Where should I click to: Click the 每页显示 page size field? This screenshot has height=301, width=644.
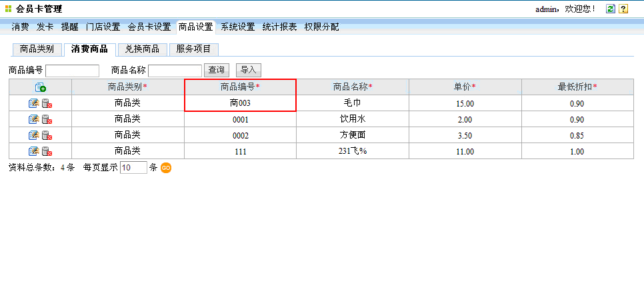tap(133, 168)
